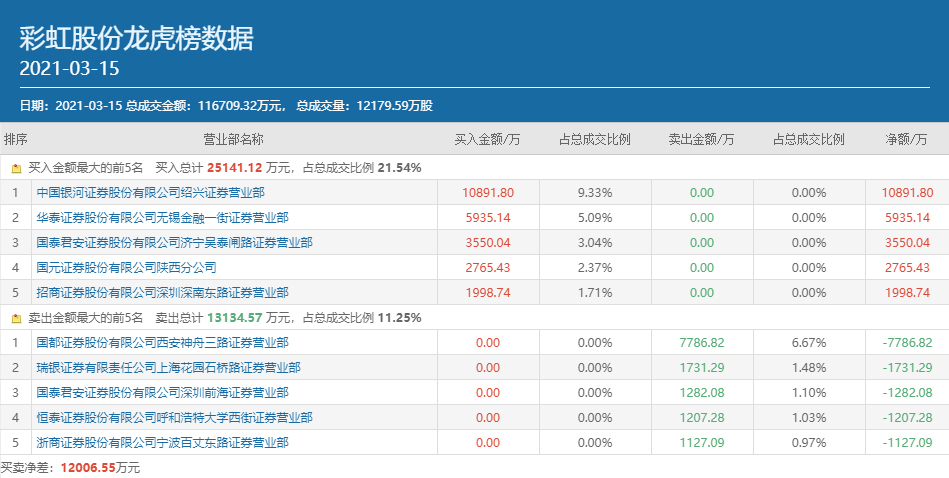Click the 净额/万 column header
The image size is (949, 478).
coord(908,140)
